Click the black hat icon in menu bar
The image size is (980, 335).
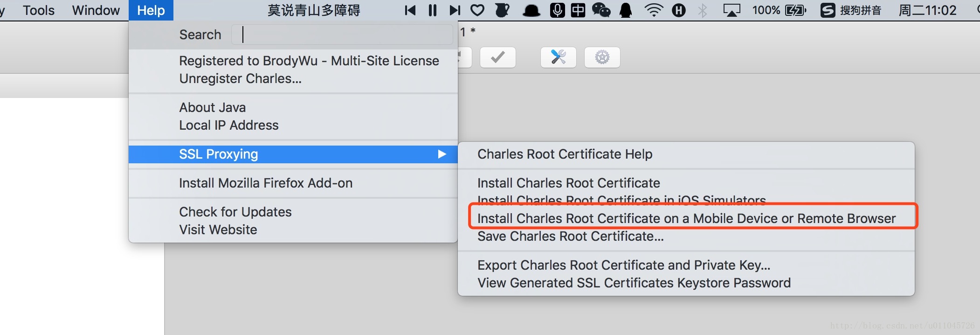coord(531,11)
